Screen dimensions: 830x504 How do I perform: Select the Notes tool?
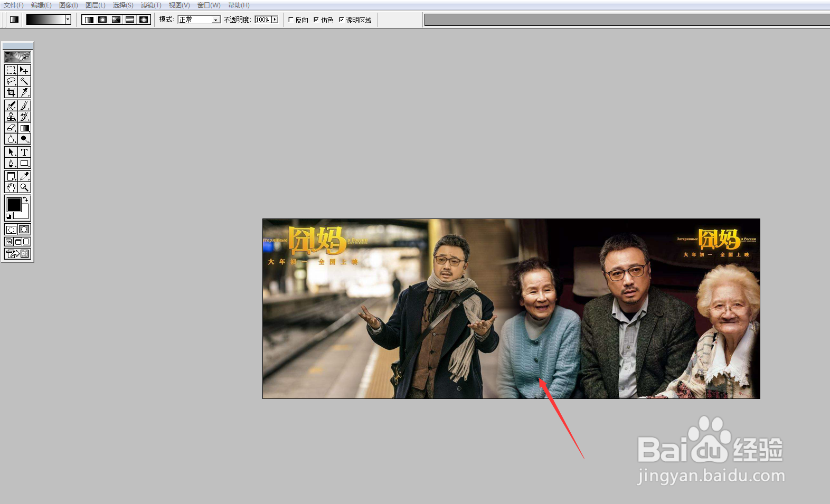pyautogui.click(x=11, y=176)
